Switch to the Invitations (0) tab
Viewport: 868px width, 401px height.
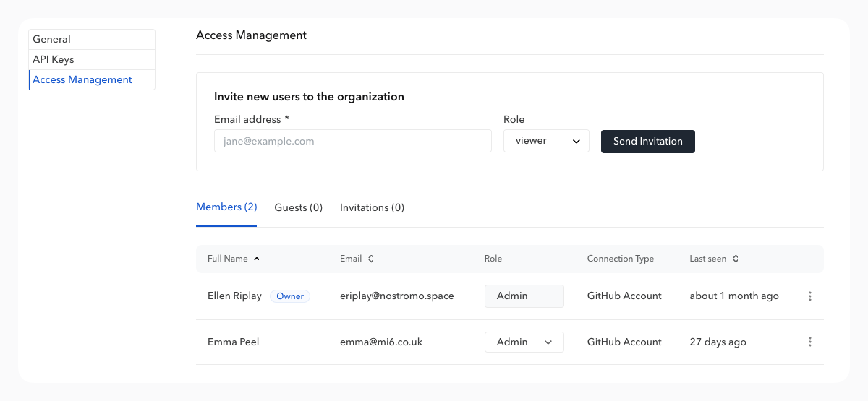point(372,208)
